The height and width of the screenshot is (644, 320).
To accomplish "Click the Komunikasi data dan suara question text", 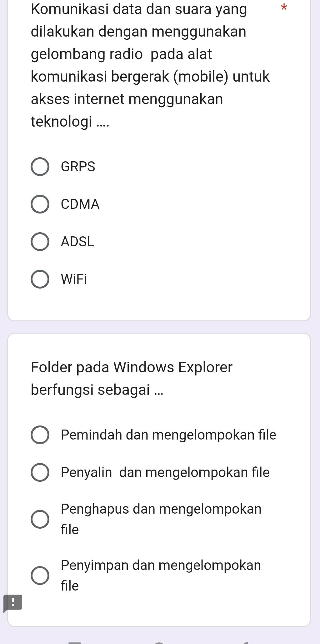I will click(x=150, y=65).
